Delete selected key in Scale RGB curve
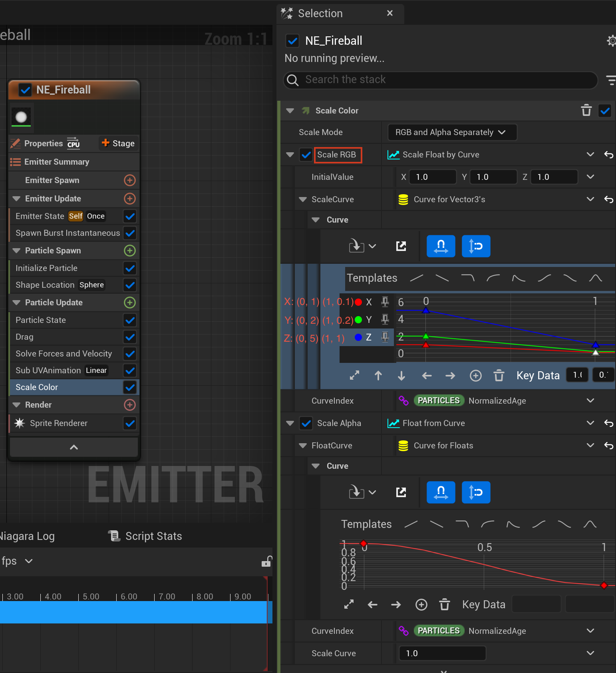Screen dimensions: 616x673 [x=499, y=375]
